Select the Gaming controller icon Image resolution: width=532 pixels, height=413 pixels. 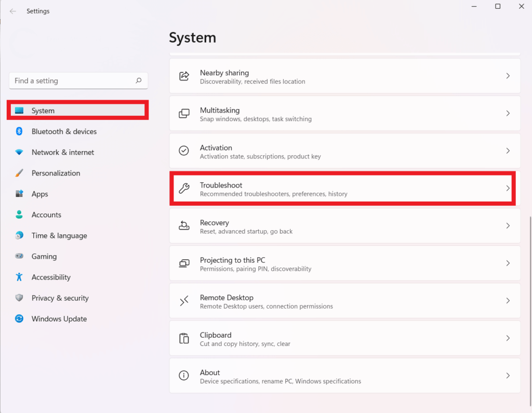pos(19,256)
